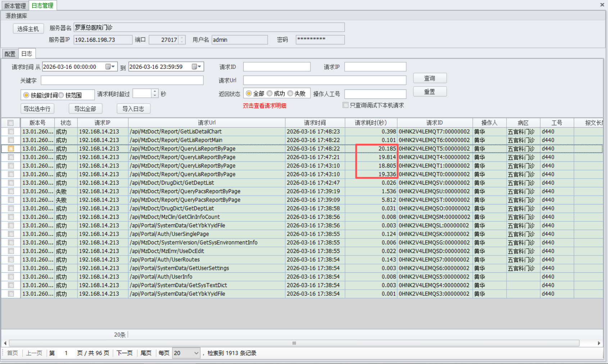The width and height of the screenshot is (608, 364).
Task: Click the horizontal scrollbar thumb
Action: [x=294, y=343]
